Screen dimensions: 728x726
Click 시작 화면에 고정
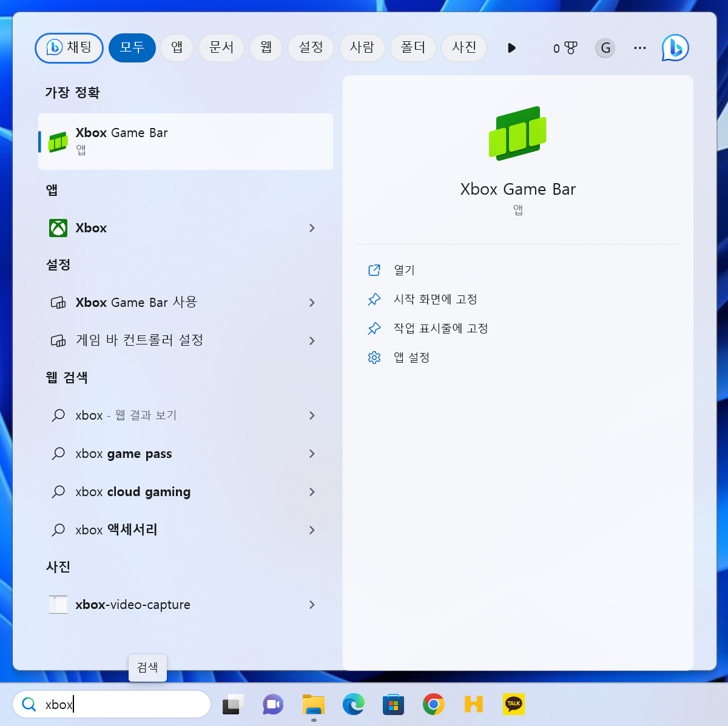(x=436, y=299)
